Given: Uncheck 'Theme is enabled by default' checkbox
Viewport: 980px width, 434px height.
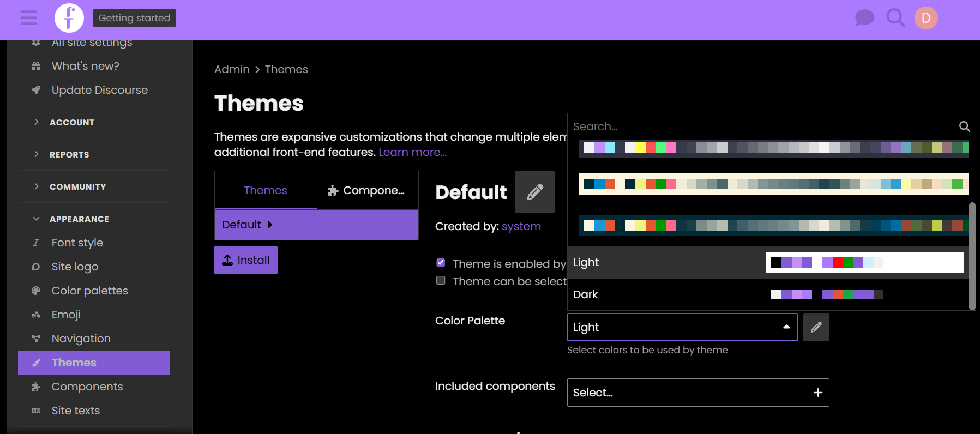Looking at the screenshot, I should 441,263.
